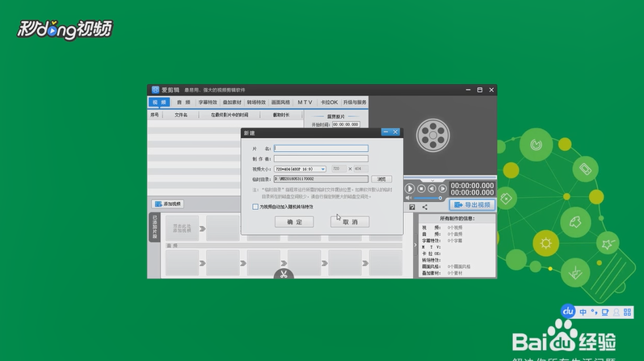
Task: Click the soft keyboard icon in the IME bar
Action: coord(605,312)
